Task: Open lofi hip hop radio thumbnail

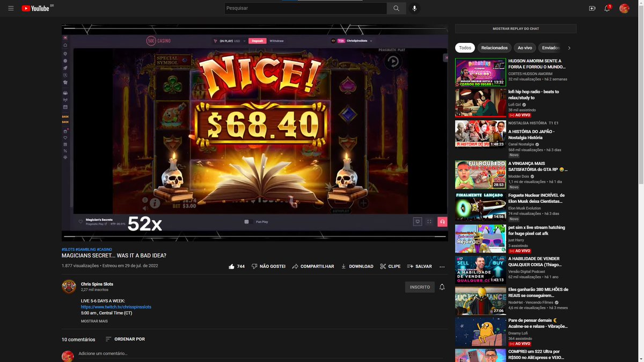Action: pyautogui.click(x=480, y=103)
